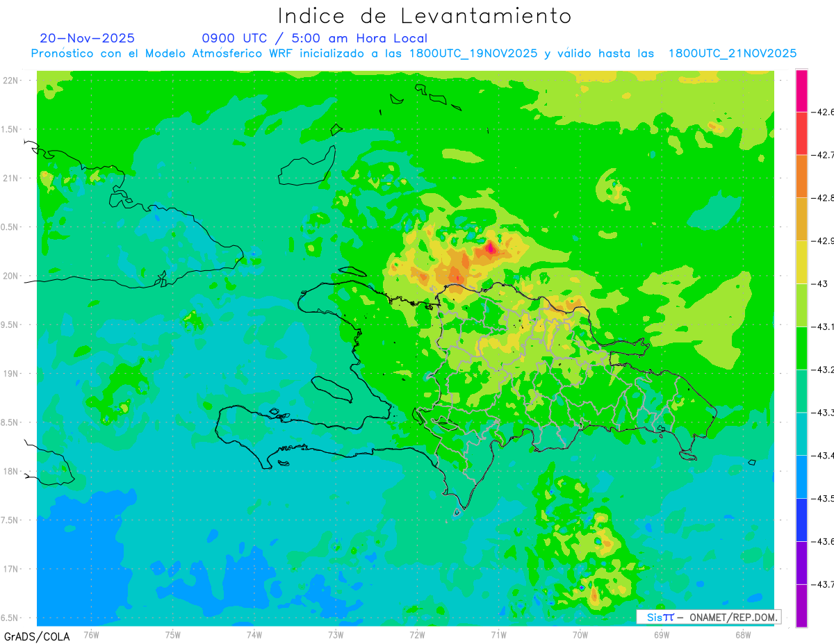Click the '74W' longitude label
This screenshot has height=644, width=834.
click(254, 634)
